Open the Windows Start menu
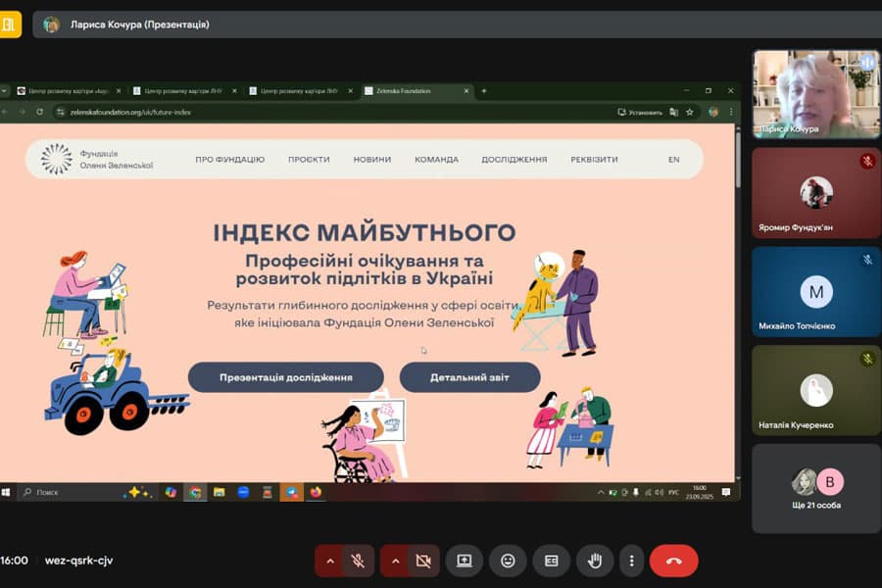 pyautogui.click(x=6, y=492)
